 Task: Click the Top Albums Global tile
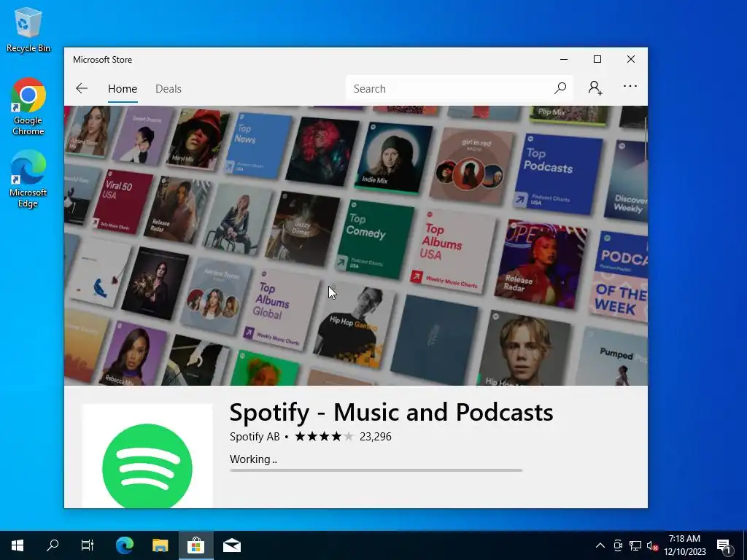coord(281,309)
